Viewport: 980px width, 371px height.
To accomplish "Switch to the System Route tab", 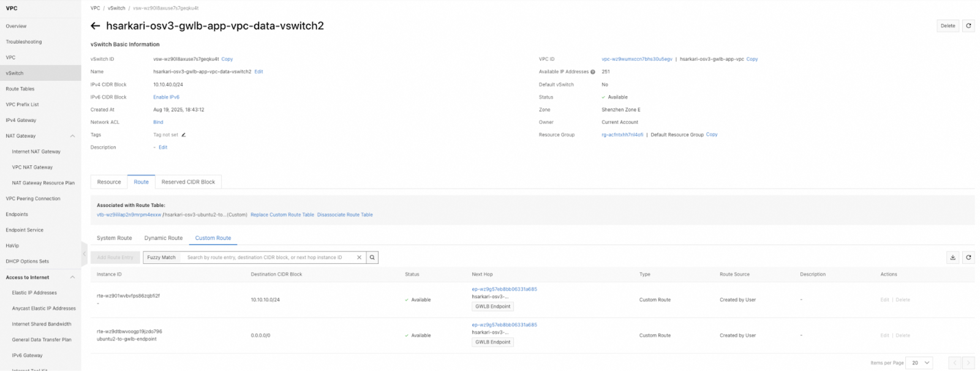I will pos(114,238).
